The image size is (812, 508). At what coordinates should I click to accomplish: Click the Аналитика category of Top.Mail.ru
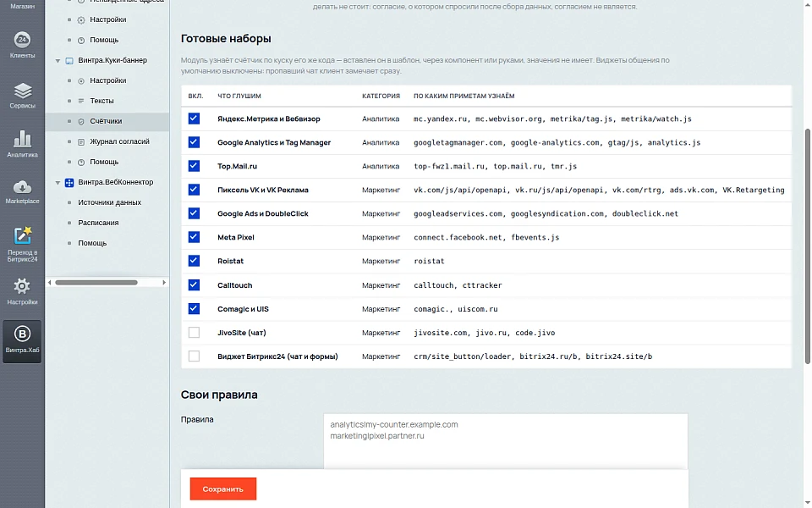(381, 167)
